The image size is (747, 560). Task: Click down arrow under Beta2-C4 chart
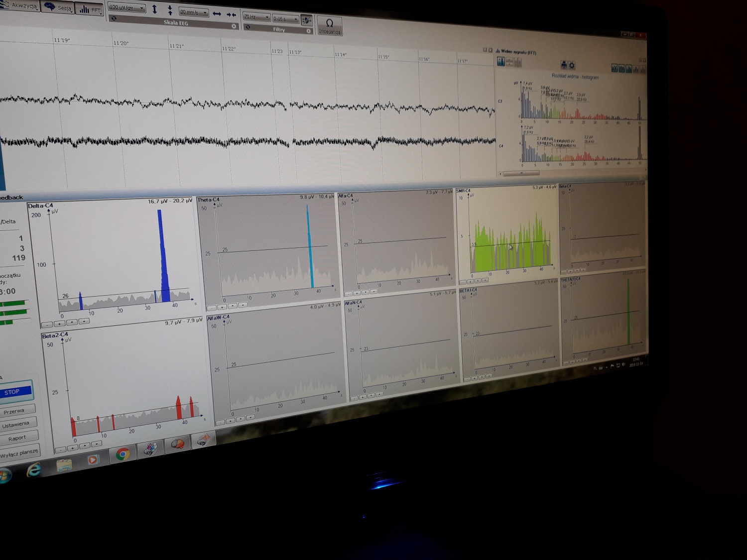click(97, 444)
